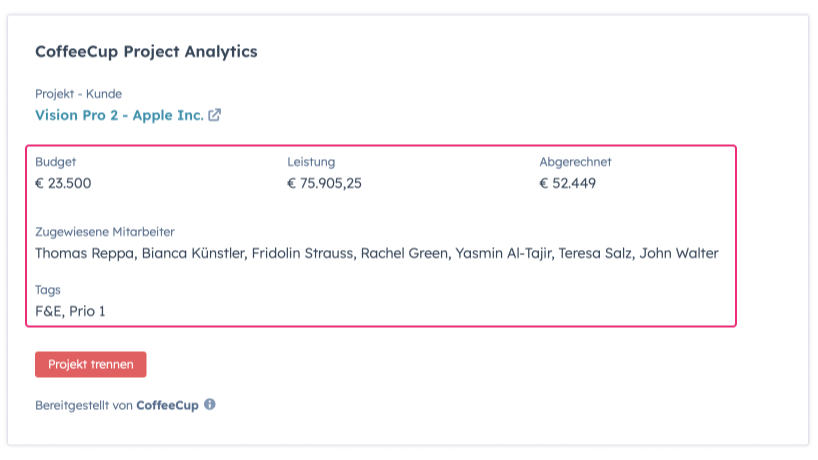Click the name Bianca Künstler

(194, 253)
